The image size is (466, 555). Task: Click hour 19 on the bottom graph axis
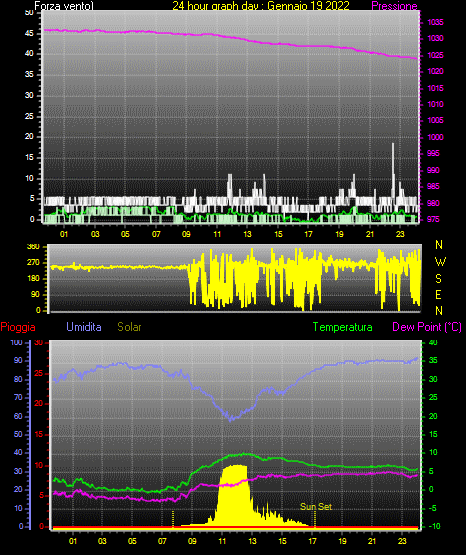coord(342,541)
